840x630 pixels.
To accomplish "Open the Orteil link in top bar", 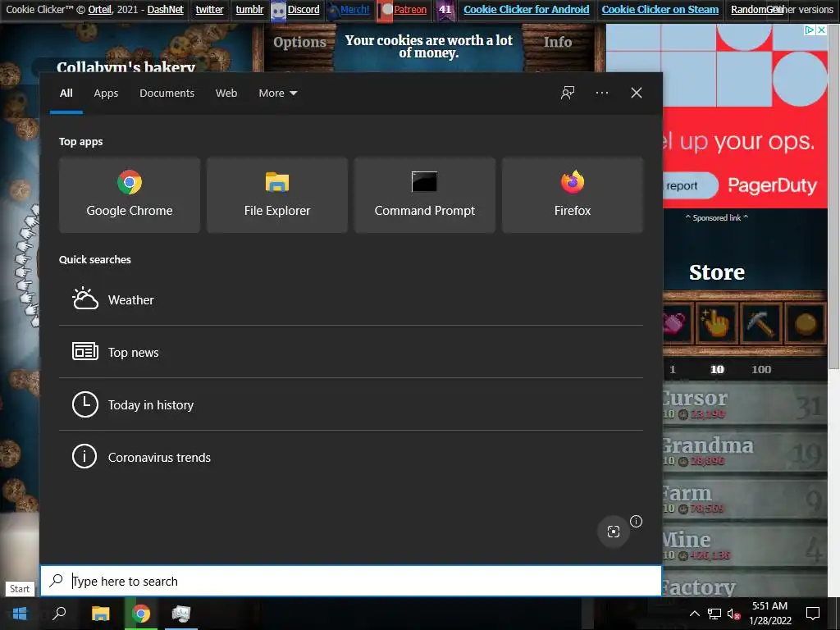I will pyautogui.click(x=100, y=10).
